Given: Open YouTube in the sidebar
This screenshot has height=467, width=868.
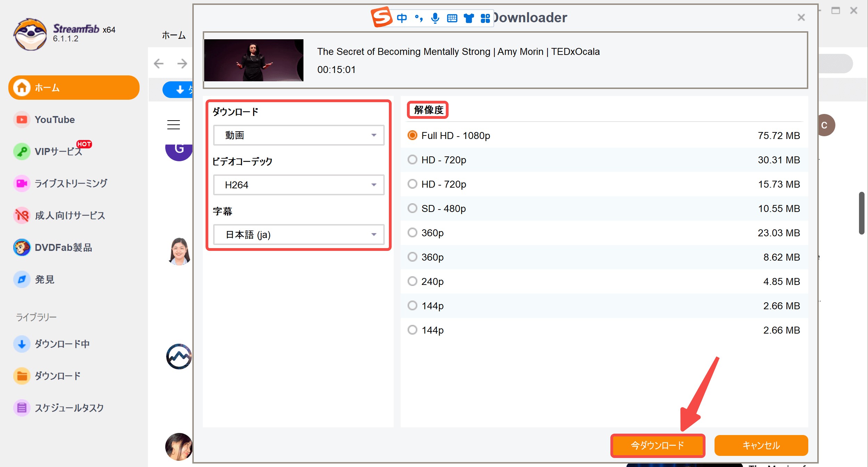Looking at the screenshot, I should click(55, 120).
